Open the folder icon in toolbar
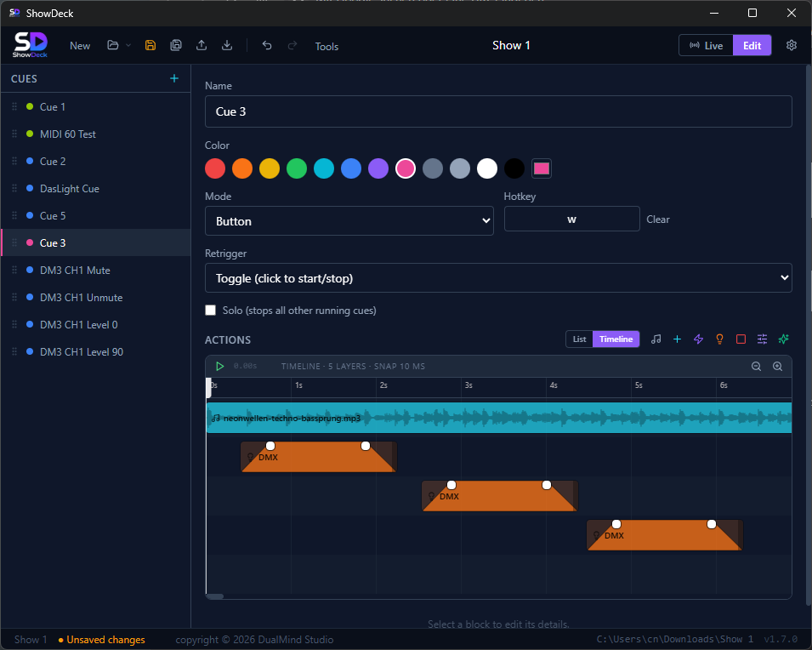 coord(113,46)
